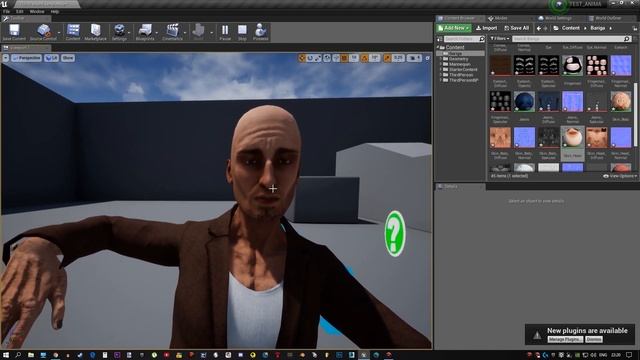Select the translate gizmo tool in viewport
The image size is (640, 360).
[302, 58]
